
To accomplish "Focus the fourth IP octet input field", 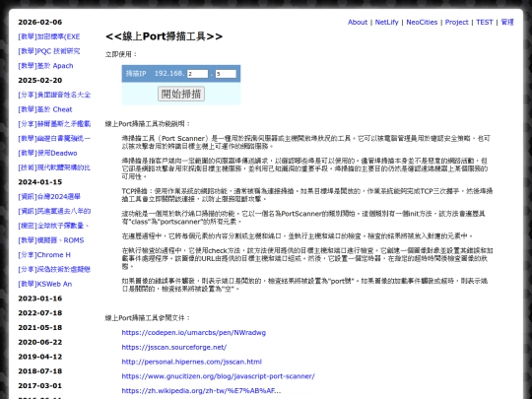I will (226, 74).
